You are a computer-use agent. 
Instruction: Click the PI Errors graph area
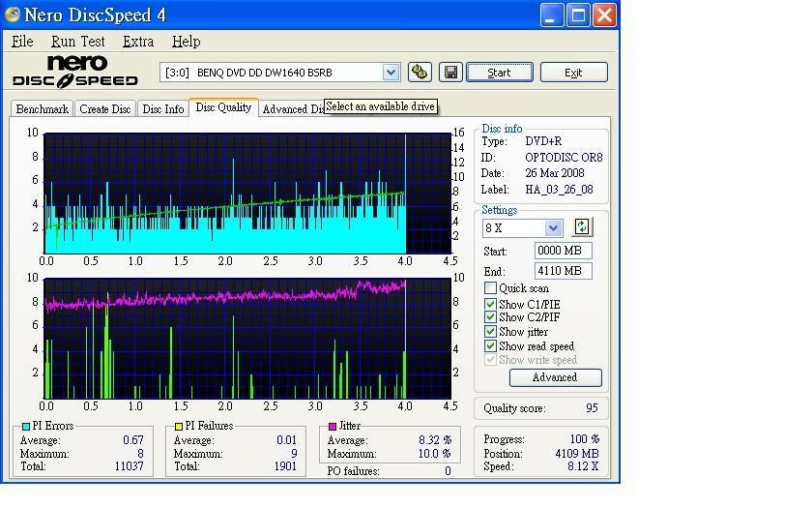pos(247,194)
